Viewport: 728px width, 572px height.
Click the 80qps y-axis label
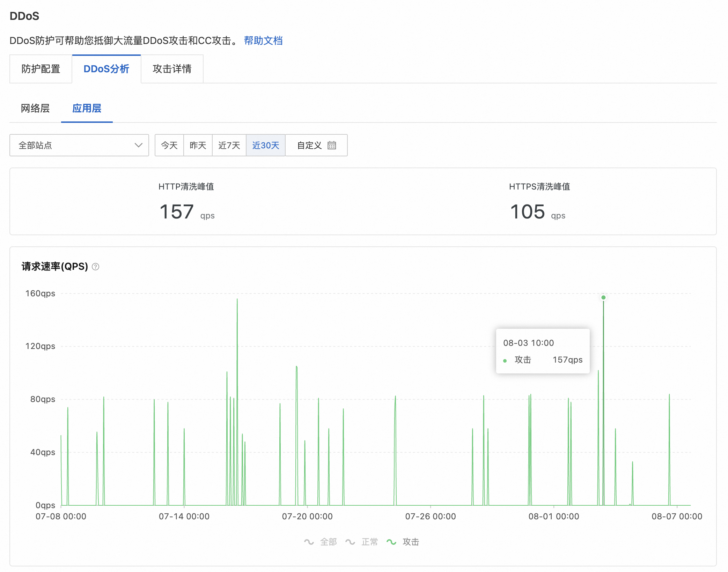pos(43,399)
